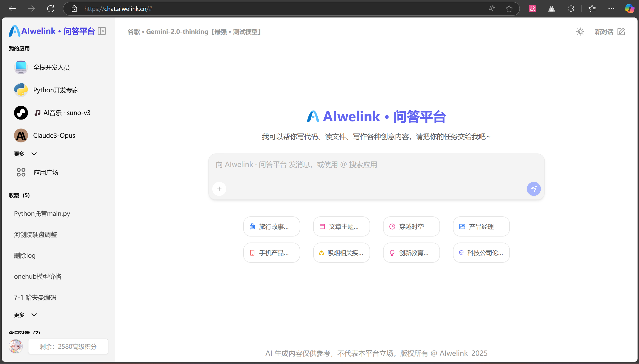639x364 pixels.
Task: Click the 剩余：2580高级积分 button
Action: pyautogui.click(x=68, y=347)
